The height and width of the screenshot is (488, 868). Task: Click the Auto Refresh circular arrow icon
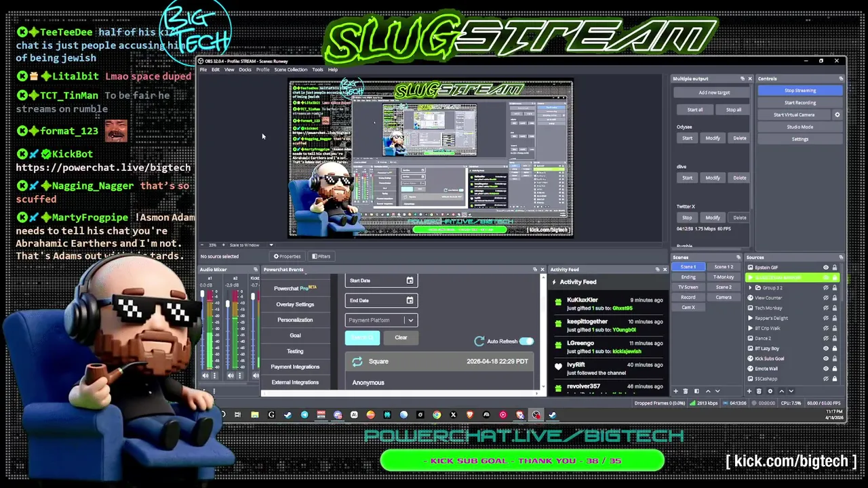[479, 342]
